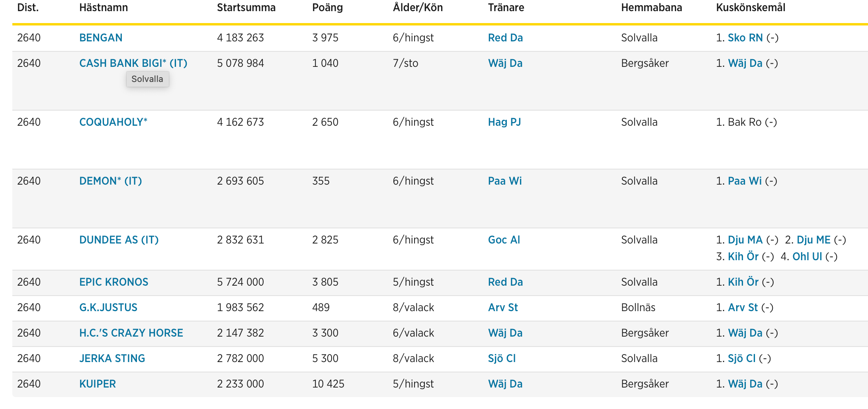Screen dimensions: 868x409
Task: Open JERKA STING horse page
Action: (112, 358)
